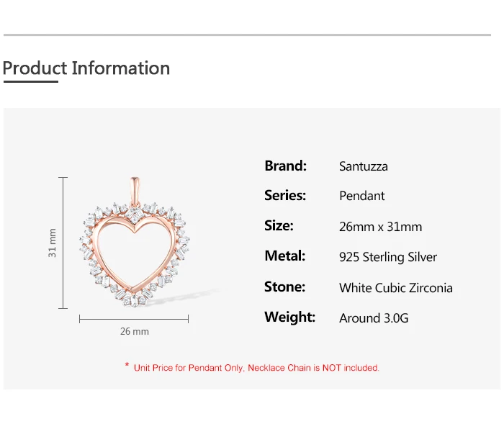Viewport: 504px width, 424px height.
Task: Click the Product Information heading
Action: pyautogui.click(x=86, y=68)
